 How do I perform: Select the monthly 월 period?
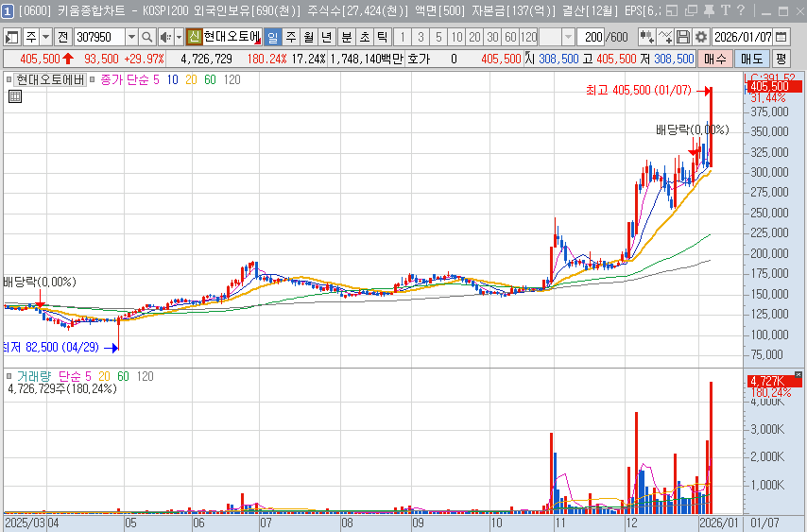309,37
